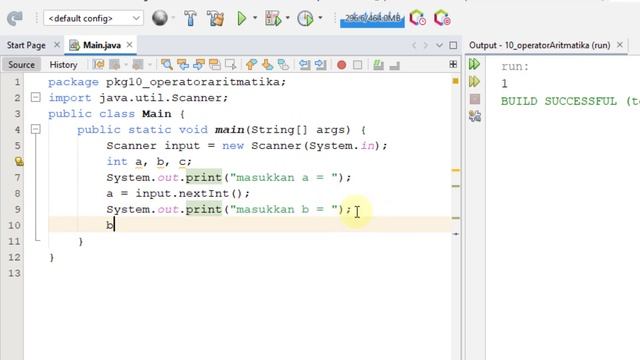Switch to the Start Page tab
640x360 pixels.
coord(26,45)
